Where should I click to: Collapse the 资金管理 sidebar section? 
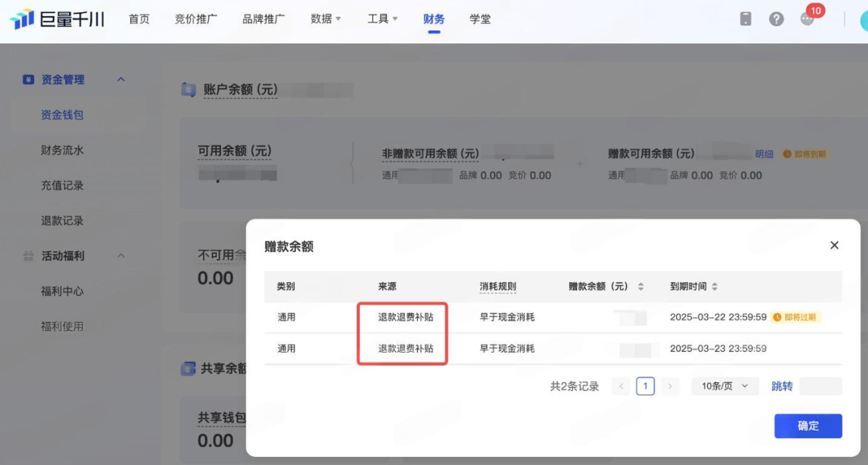click(121, 79)
